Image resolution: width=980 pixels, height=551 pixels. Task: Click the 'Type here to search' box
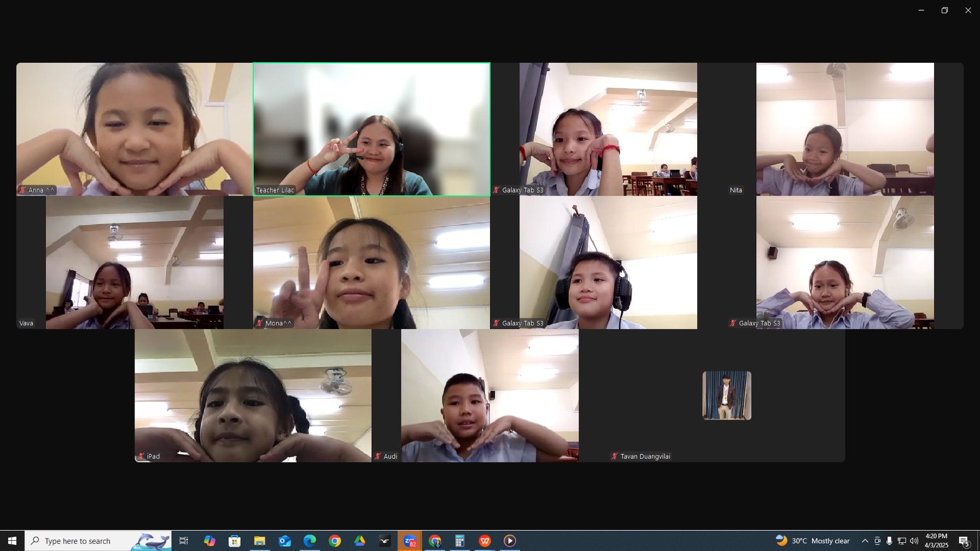(98, 541)
